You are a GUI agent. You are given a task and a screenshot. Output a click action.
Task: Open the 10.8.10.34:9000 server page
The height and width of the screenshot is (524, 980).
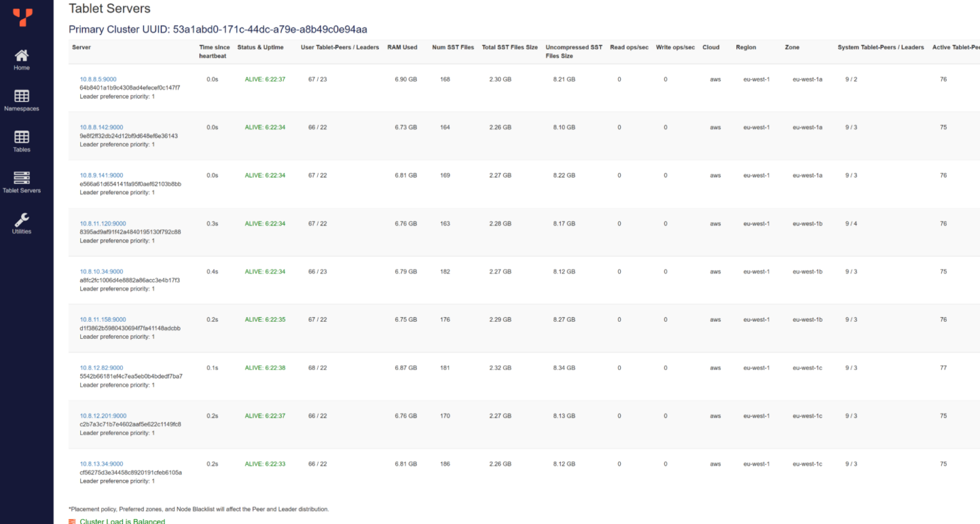[x=101, y=271]
